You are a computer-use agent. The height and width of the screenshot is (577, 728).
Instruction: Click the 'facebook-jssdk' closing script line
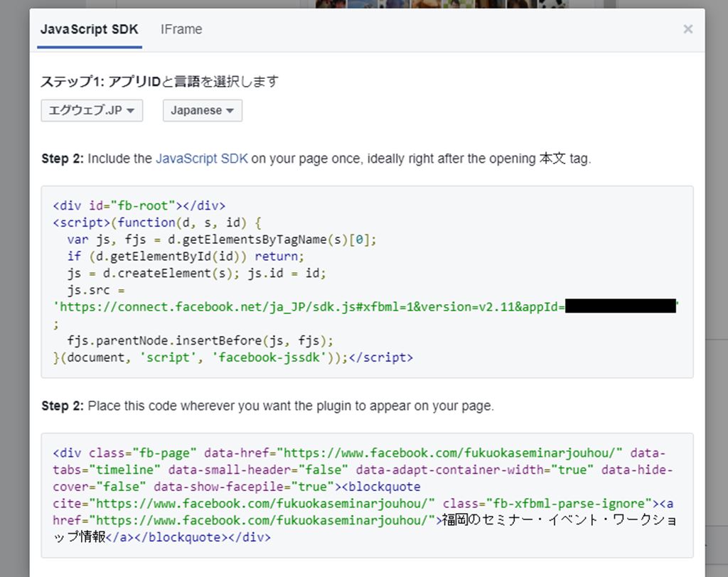pyautogui.click(x=232, y=357)
